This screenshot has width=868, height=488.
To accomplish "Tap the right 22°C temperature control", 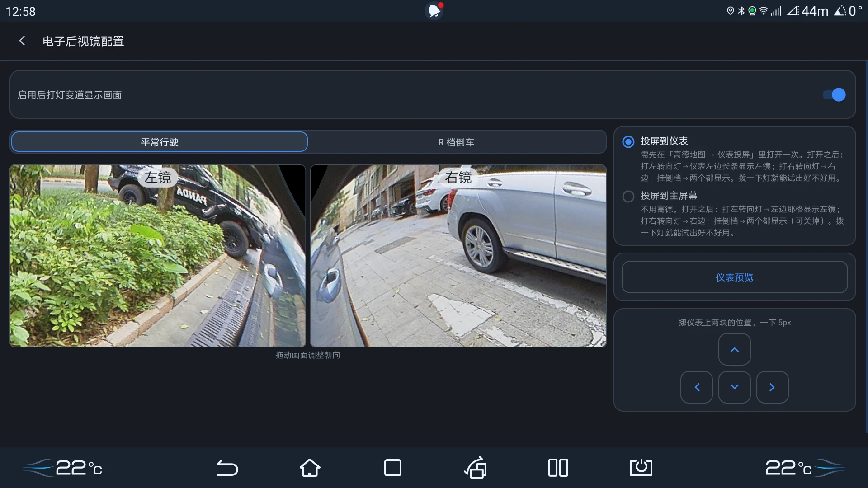I will [x=805, y=468].
